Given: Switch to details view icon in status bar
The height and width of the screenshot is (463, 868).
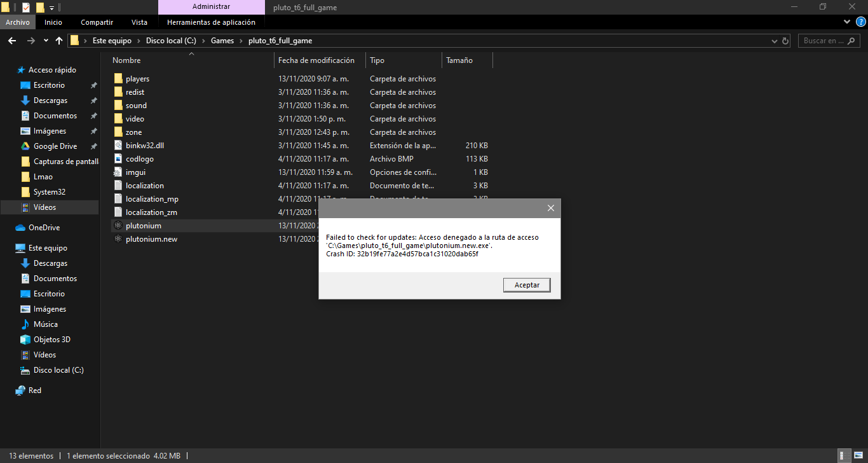Looking at the screenshot, I should coord(844,456).
